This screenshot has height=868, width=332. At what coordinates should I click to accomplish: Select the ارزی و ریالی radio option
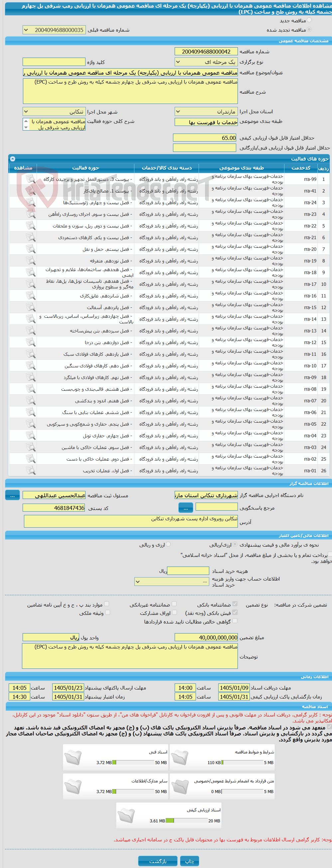tap(168, 544)
